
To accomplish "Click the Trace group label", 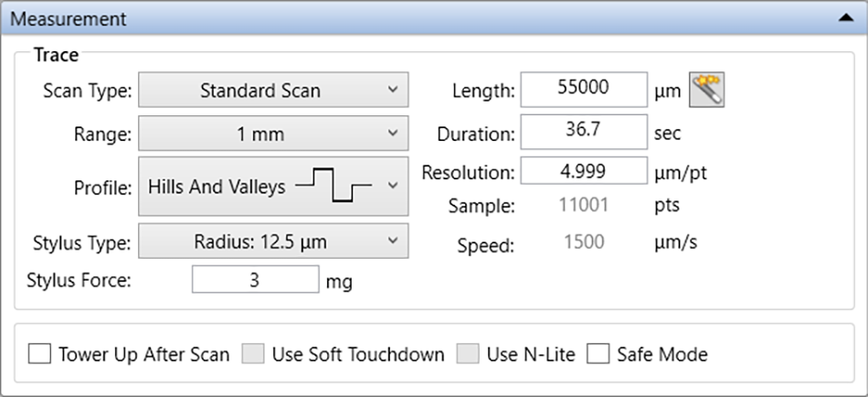I will tap(56, 55).
